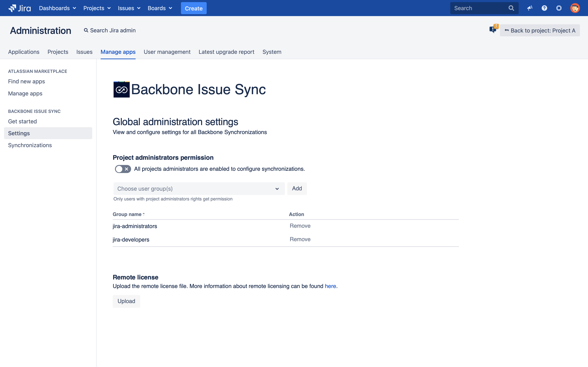The image size is (588, 367).
Task: Switch to the System tab
Action: [272, 52]
